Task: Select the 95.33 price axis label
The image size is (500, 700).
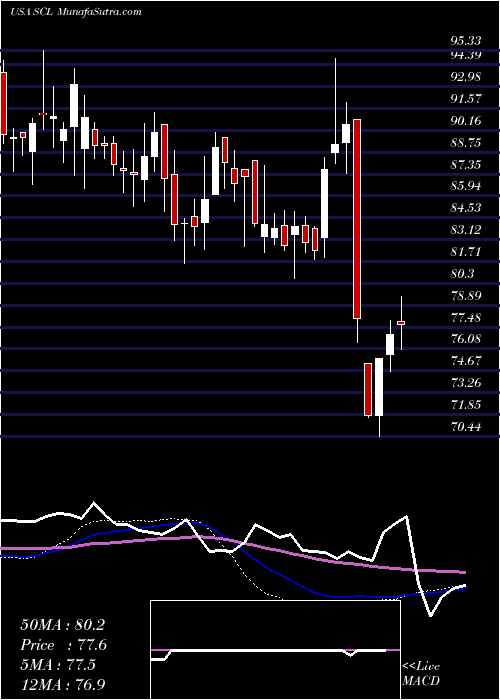Action: pos(466,41)
